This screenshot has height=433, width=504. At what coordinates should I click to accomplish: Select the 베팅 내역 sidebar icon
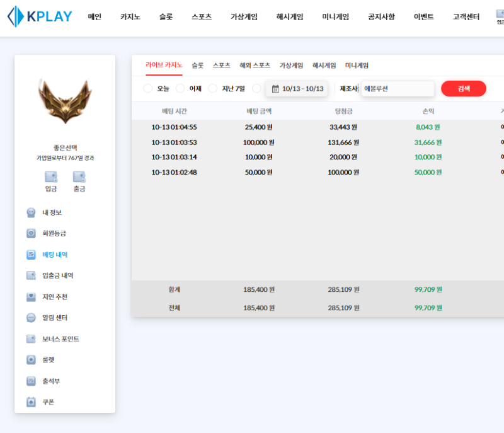[31, 255]
